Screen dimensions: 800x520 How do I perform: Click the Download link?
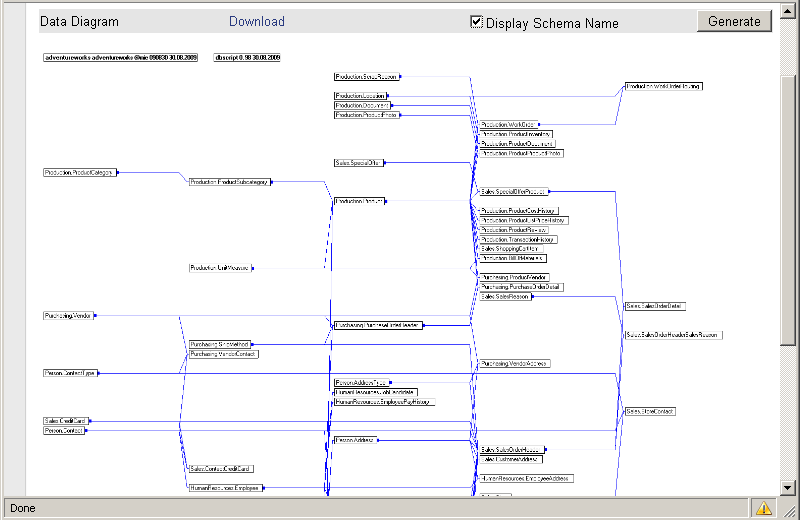pos(257,21)
